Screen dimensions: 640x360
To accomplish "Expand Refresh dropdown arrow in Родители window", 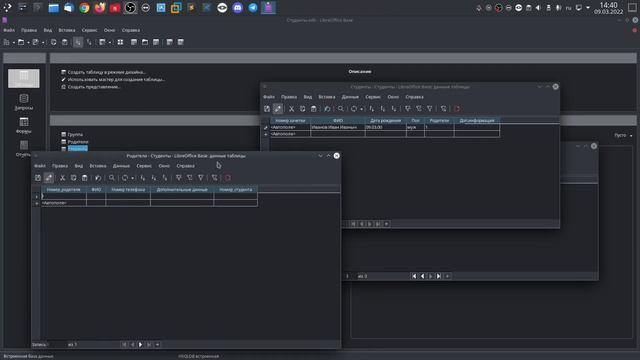I will (132, 178).
